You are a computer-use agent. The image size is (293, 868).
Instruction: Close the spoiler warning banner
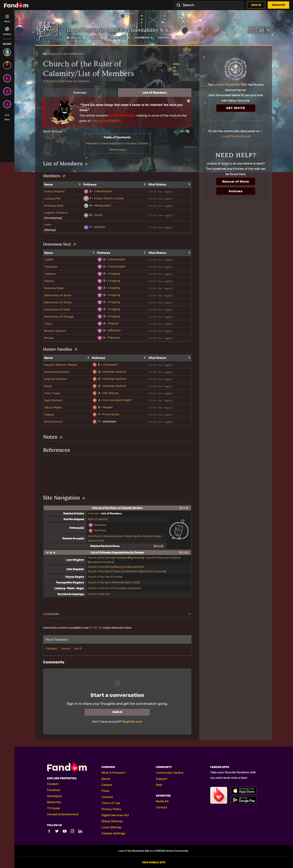click(189, 101)
